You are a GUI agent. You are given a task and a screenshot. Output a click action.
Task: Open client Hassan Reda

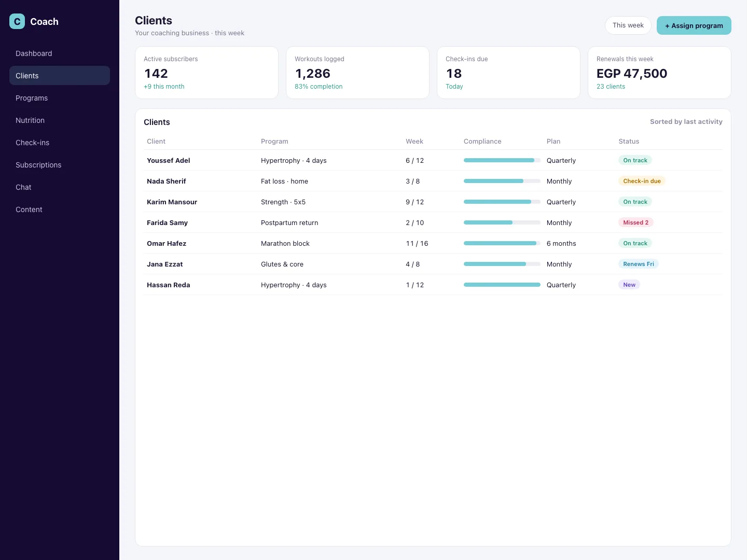tap(168, 285)
